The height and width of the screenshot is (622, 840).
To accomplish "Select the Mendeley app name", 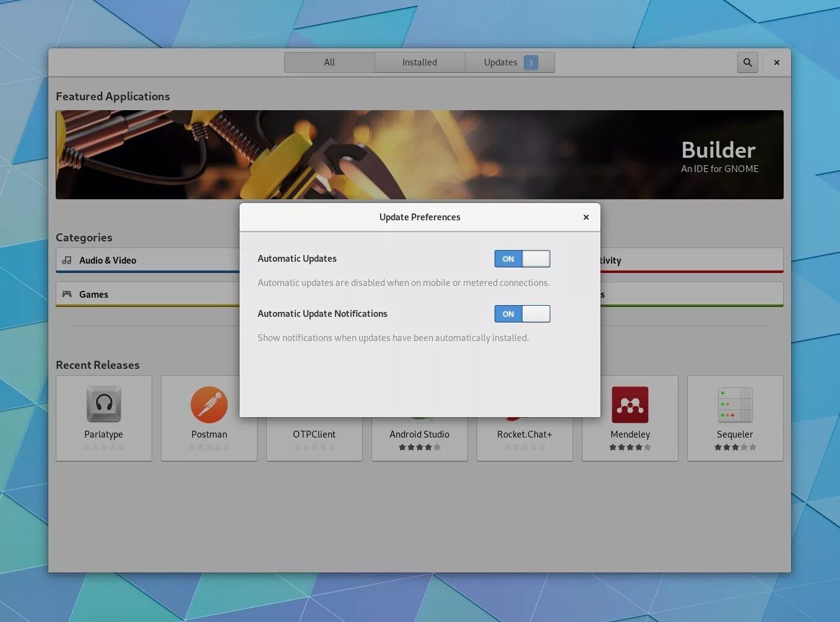I will (630, 434).
